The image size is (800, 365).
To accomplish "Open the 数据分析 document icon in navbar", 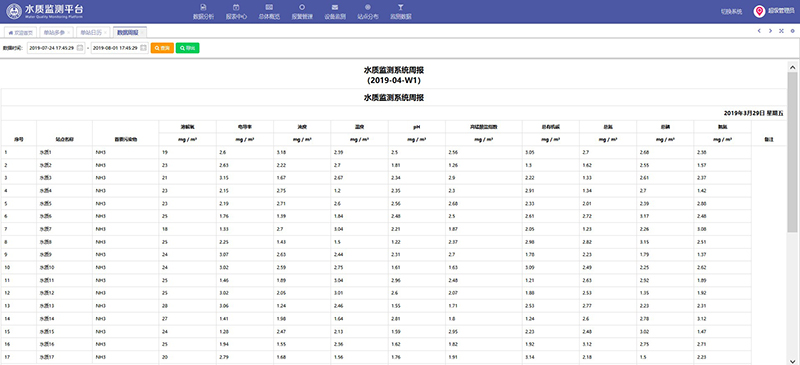I will pos(203,7).
